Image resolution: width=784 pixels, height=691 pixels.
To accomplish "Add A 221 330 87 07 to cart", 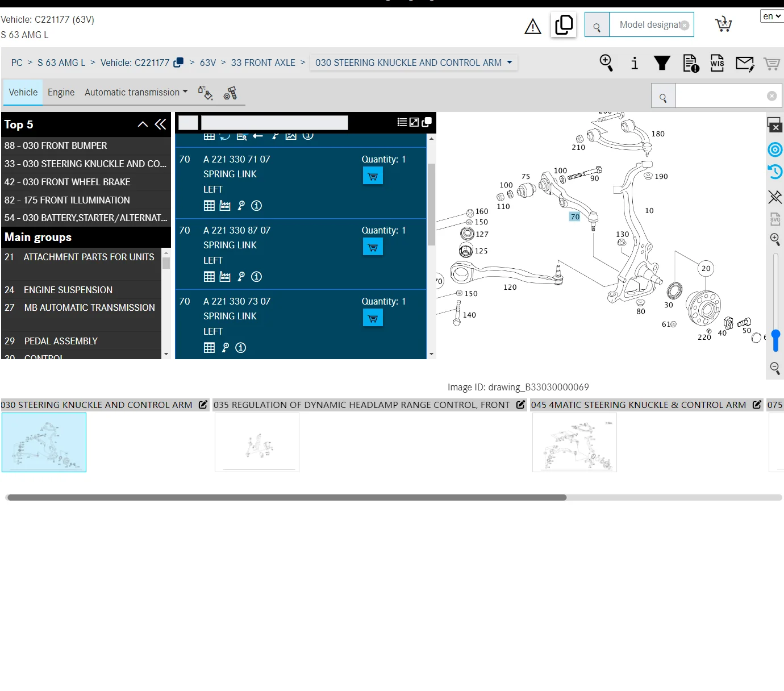I will tap(373, 247).
